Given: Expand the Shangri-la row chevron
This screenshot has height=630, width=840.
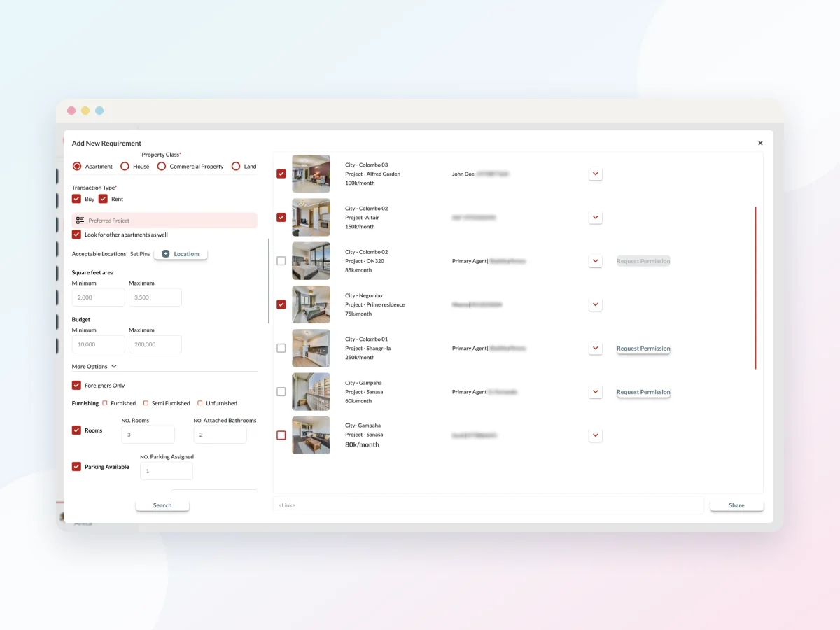Looking at the screenshot, I should (596, 348).
